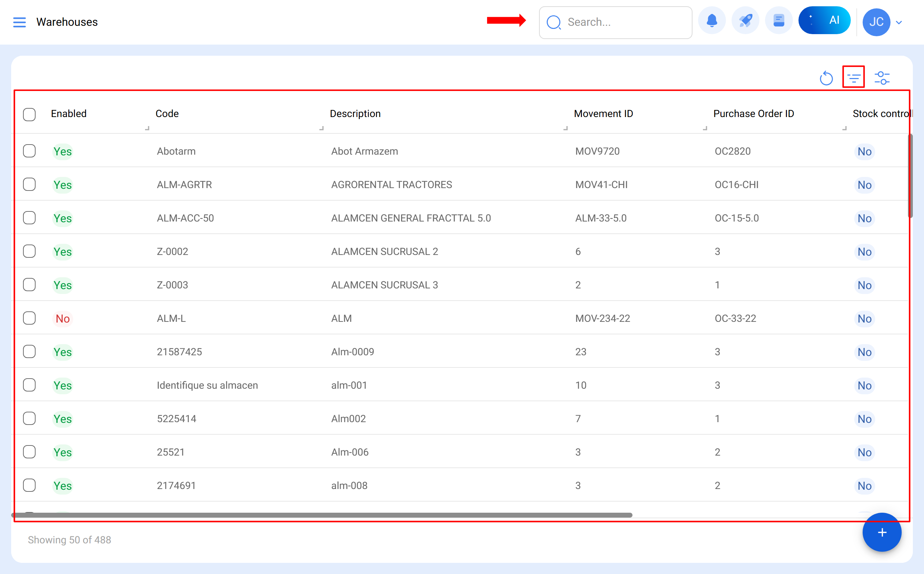
Task: Click the plus button to add a warehouse
Action: click(882, 533)
